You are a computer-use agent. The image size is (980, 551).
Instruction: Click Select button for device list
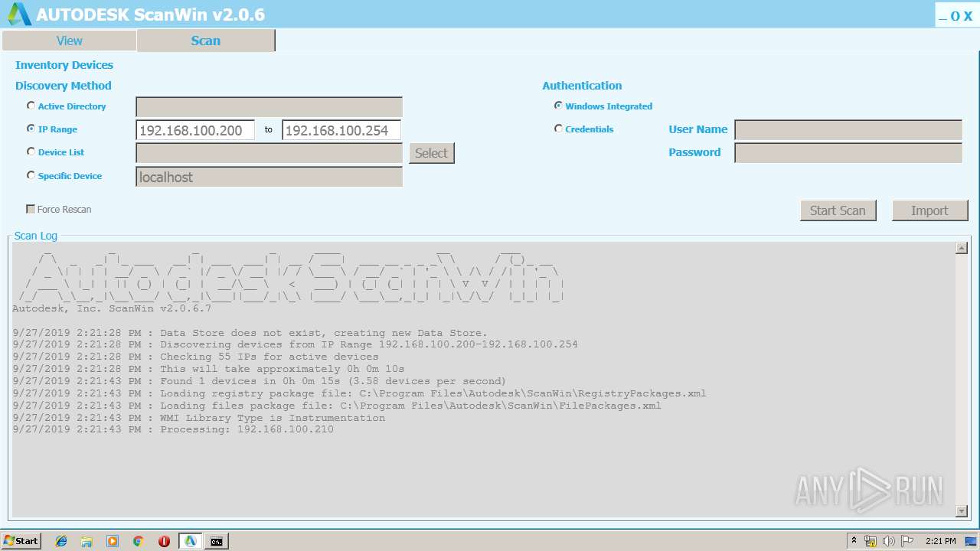coord(431,153)
